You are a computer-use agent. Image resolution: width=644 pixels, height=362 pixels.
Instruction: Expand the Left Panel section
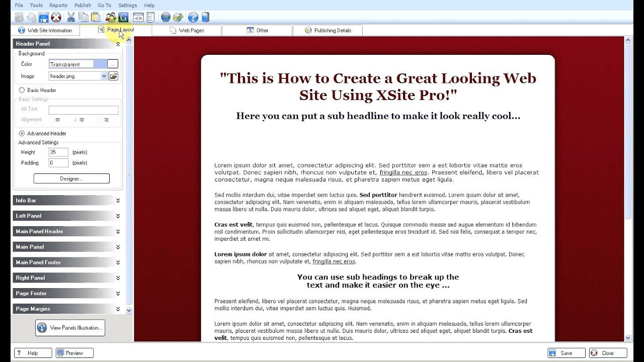[x=118, y=216]
